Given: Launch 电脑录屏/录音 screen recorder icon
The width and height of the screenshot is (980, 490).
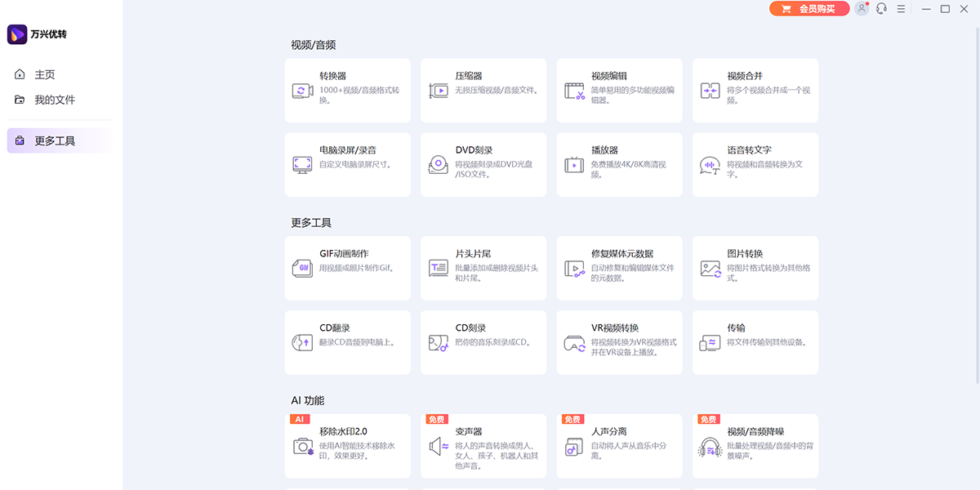Looking at the screenshot, I should (303, 165).
